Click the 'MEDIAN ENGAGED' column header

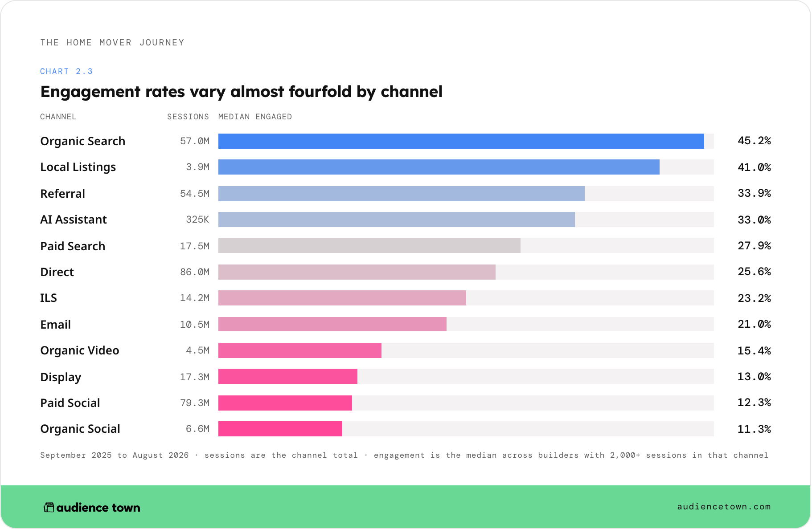point(255,117)
